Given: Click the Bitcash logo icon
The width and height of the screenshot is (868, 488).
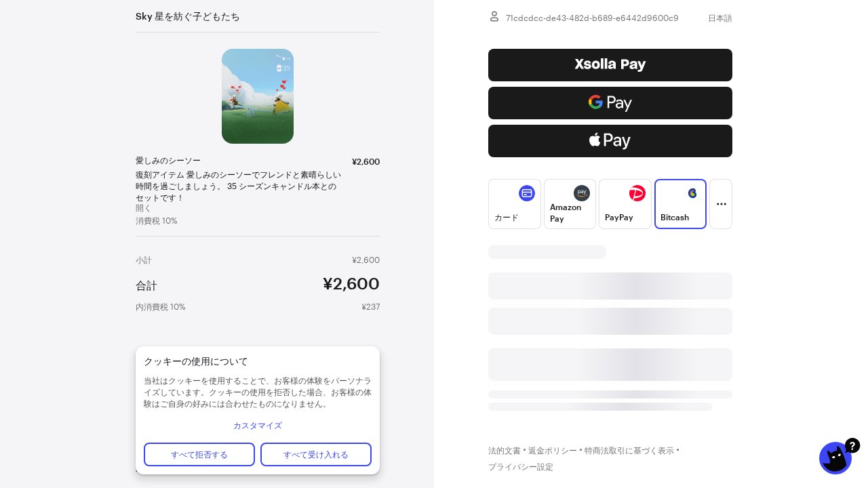Looking at the screenshot, I should tap(692, 193).
